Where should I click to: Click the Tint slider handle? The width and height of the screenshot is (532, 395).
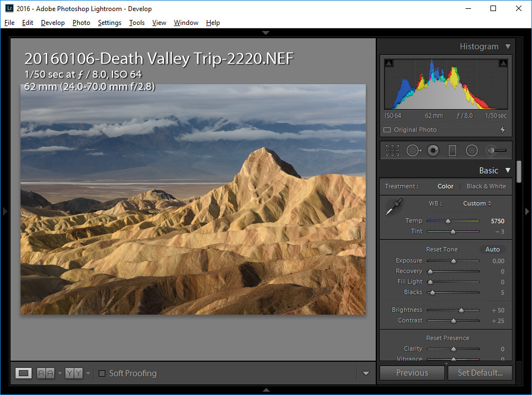[453, 232]
